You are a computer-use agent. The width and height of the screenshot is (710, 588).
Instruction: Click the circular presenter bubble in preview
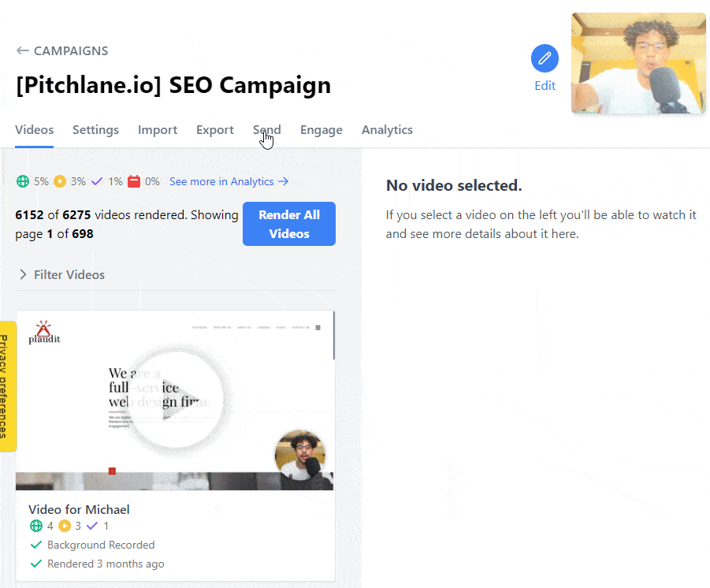[300, 455]
